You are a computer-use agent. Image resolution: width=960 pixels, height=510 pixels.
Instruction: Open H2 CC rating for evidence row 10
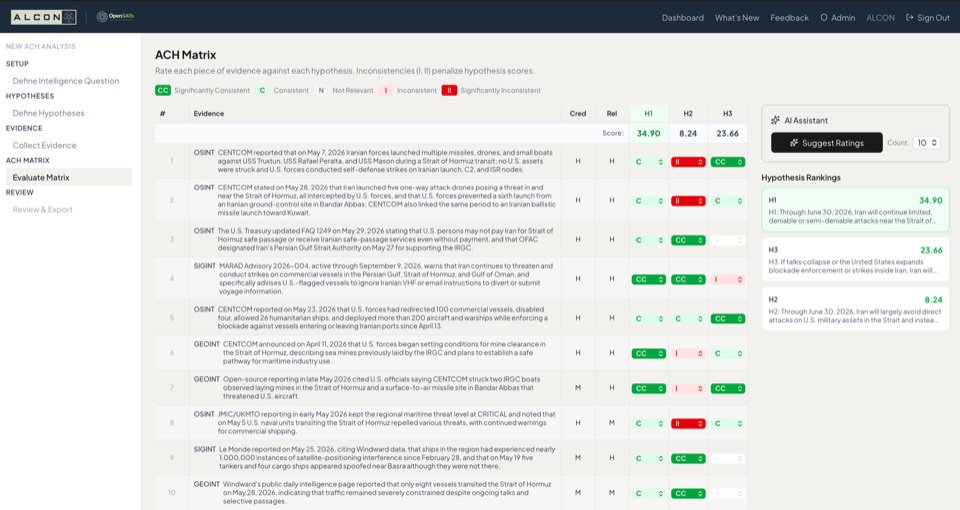point(688,493)
